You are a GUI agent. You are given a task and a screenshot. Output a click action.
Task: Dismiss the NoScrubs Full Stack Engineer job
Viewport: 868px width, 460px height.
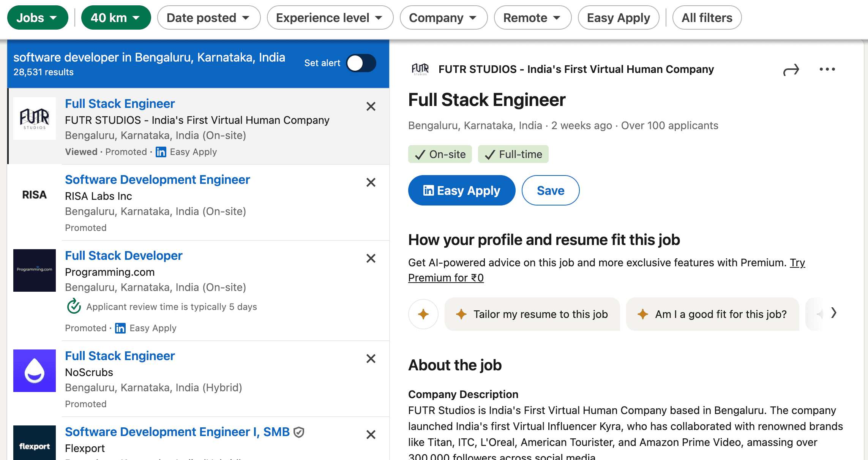click(x=371, y=359)
